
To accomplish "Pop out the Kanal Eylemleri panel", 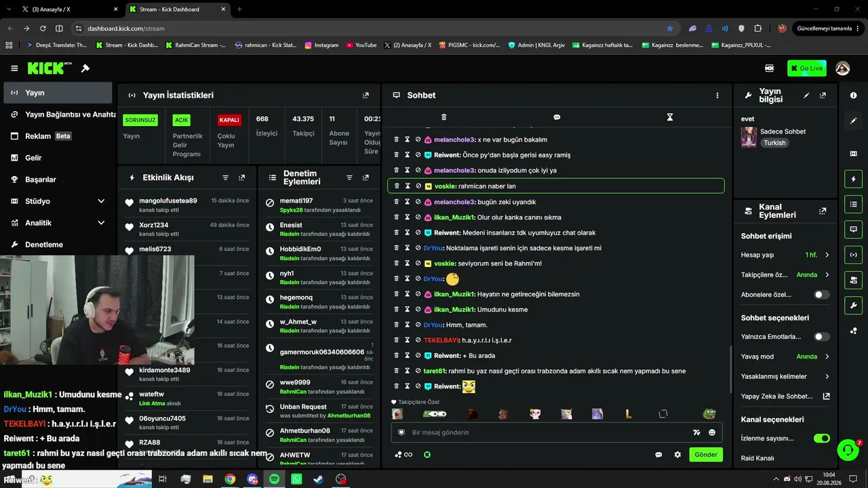I will (823, 211).
